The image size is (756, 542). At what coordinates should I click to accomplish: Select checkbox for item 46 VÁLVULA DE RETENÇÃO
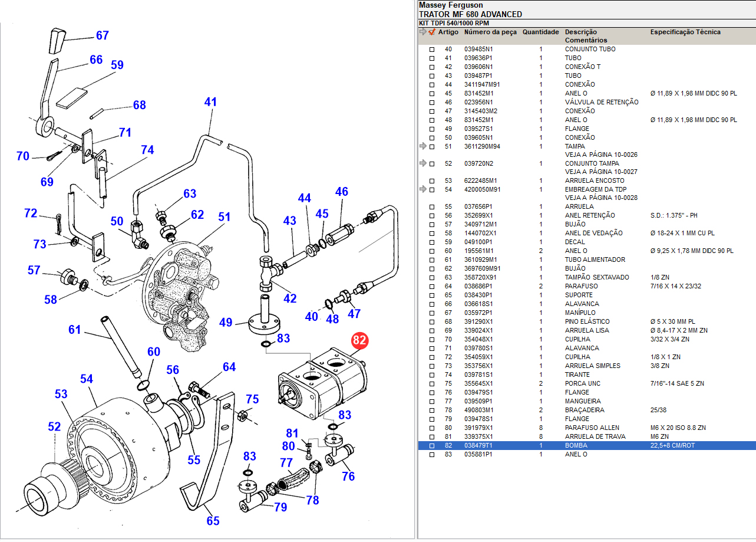(x=432, y=103)
